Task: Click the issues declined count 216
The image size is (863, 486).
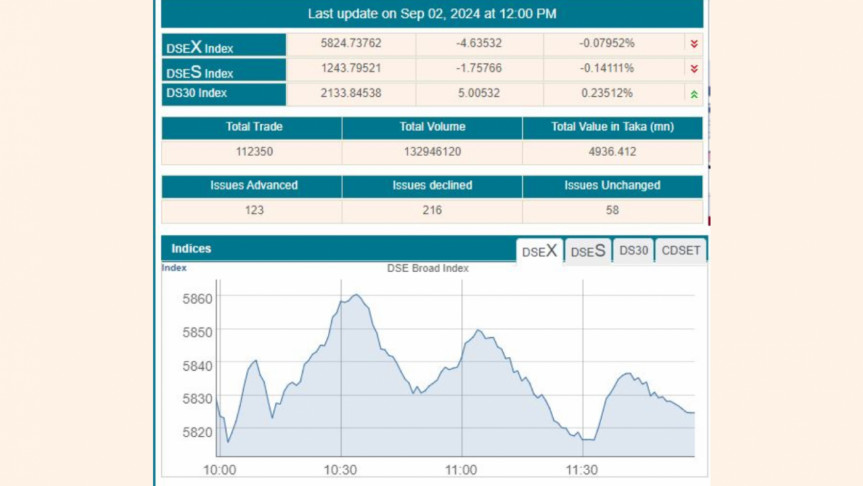Action: 432,210
